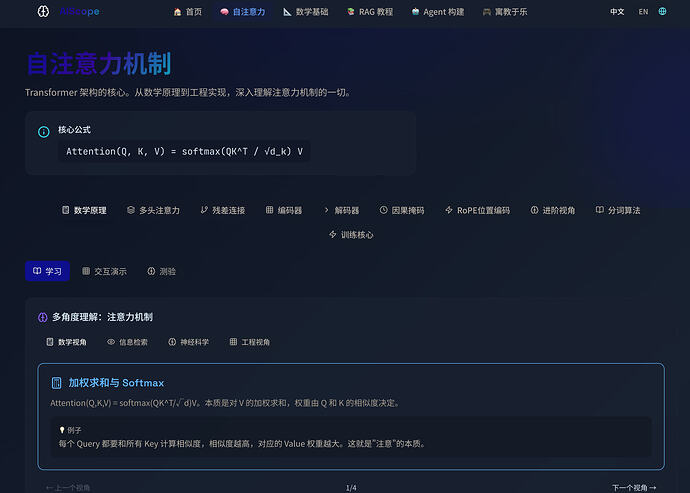Click the Attention(Q,K,V) description sentence
Screen dimensions: 690x493
225,403
